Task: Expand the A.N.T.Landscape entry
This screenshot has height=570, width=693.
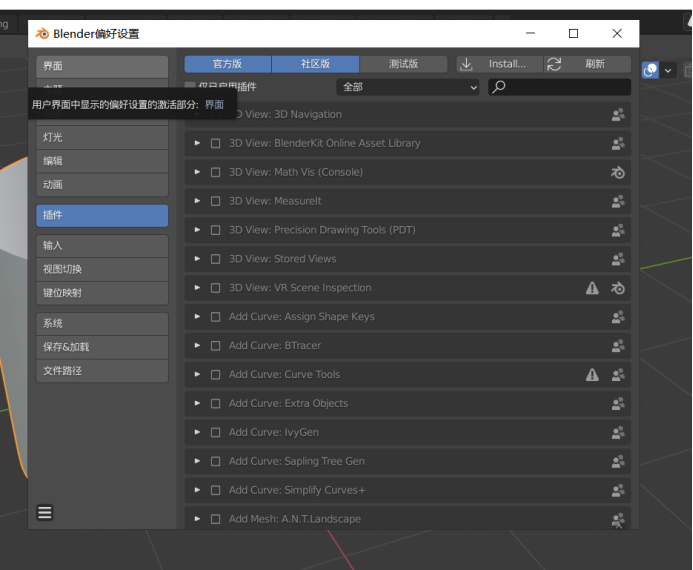Action: click(x=197, y=519)
